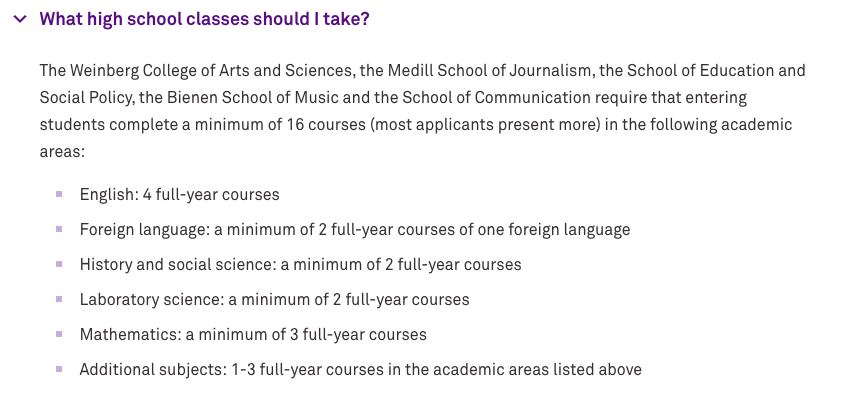This screenshot has height=399, width=868.
Task: Select the Laboratory science requirement line
Action: click(x=275, y=299)
